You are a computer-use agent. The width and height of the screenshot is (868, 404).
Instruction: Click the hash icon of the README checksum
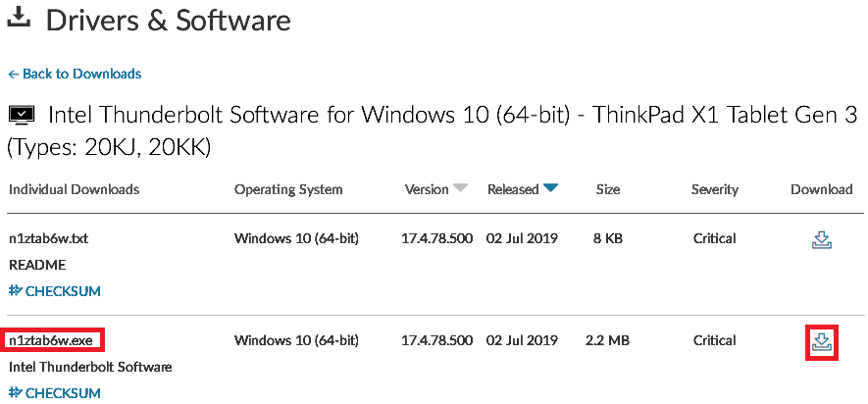point(16,290)
